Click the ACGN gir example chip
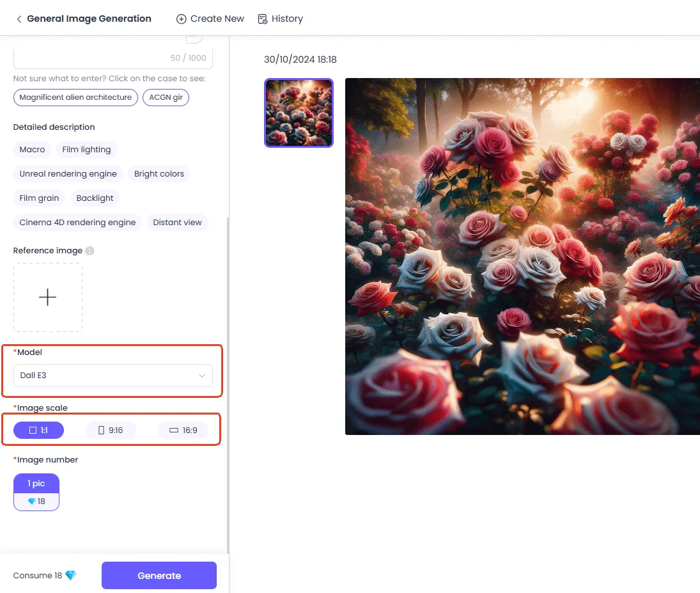The width and height of the screenshot is (700, 593). pos(166,97)
